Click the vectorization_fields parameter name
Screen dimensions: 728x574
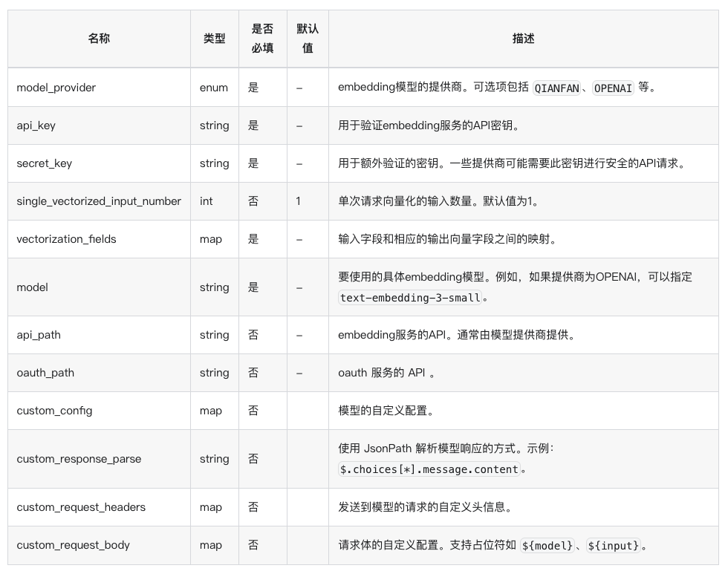67,239
